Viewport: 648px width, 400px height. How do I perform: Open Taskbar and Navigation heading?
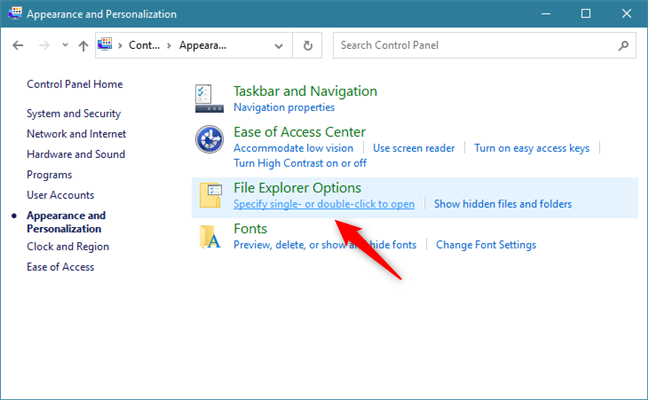tap(305, 91)
